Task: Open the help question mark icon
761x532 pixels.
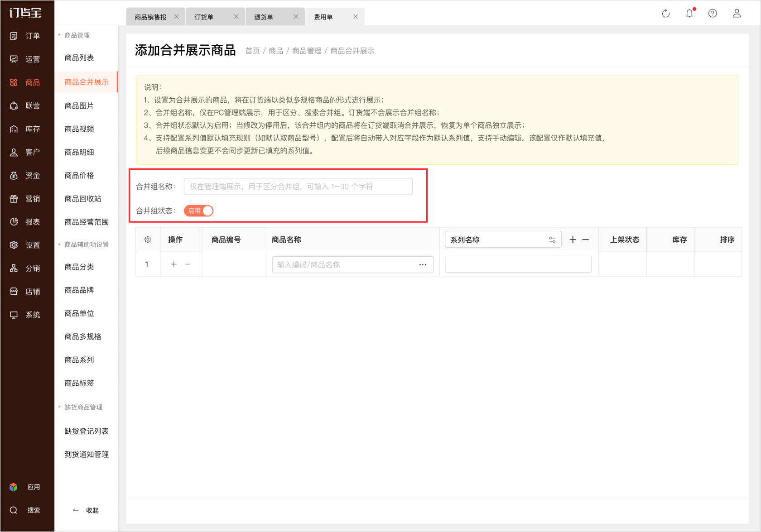Action: (713, 14)
